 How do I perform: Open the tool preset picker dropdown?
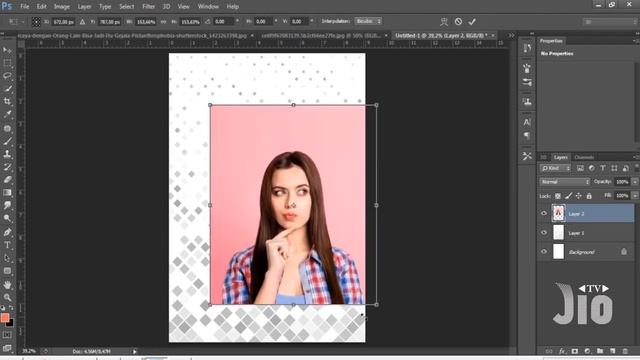click(16, 22)
